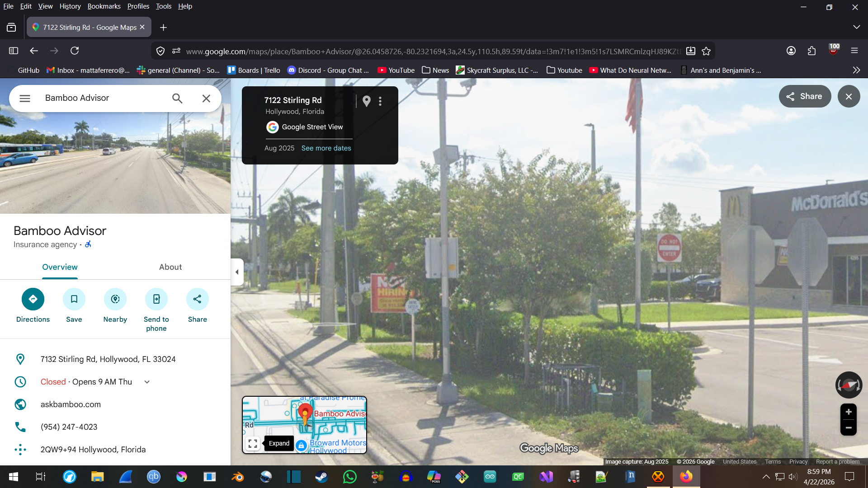The image size is (868, 488).
Task: Open the File menu
Action: (x=9, y=6)
